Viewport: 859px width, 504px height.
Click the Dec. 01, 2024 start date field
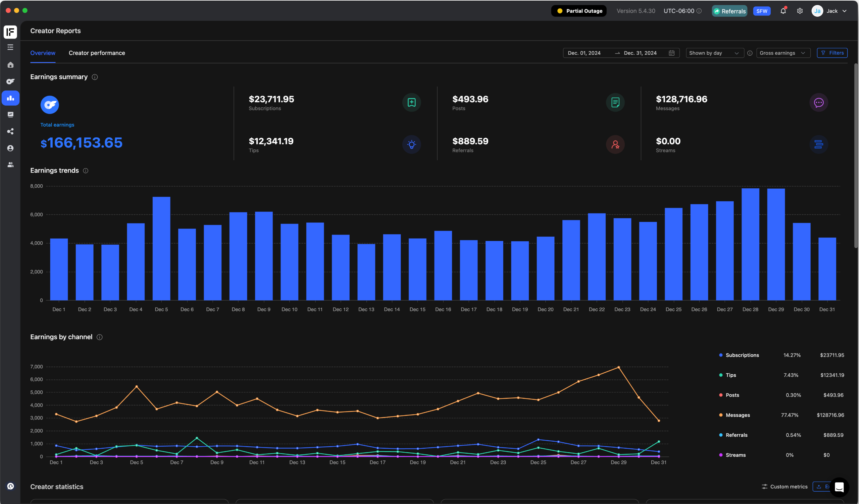[x=584, y=53]
